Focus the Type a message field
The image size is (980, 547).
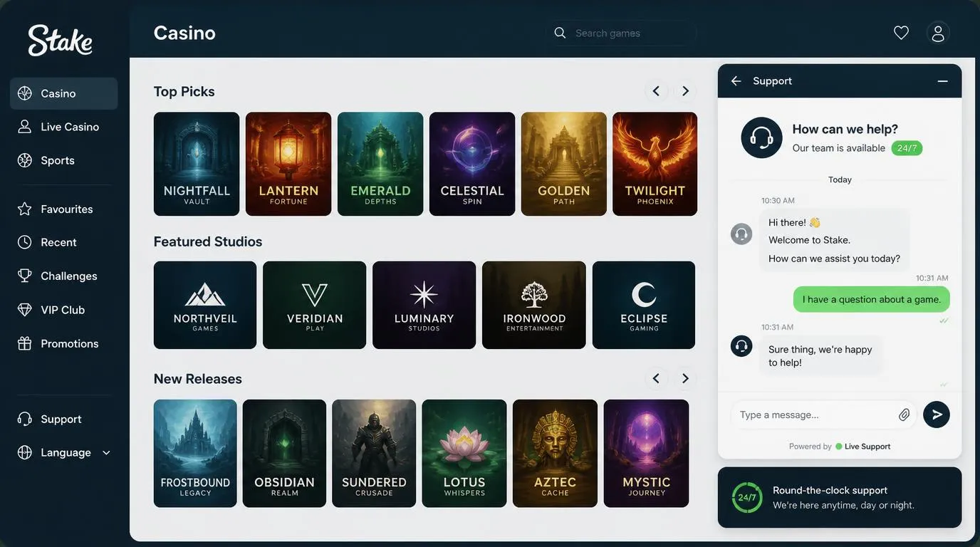pos(815,415)
